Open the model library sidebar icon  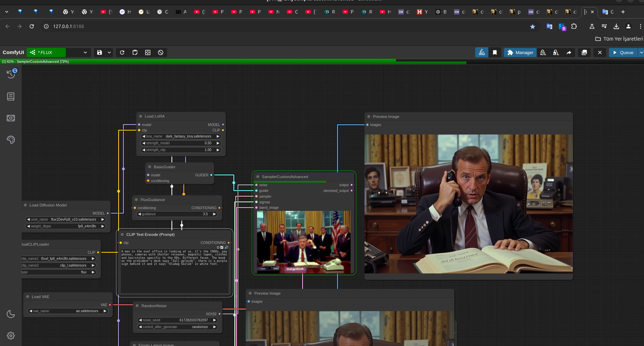tap(11, 118)
